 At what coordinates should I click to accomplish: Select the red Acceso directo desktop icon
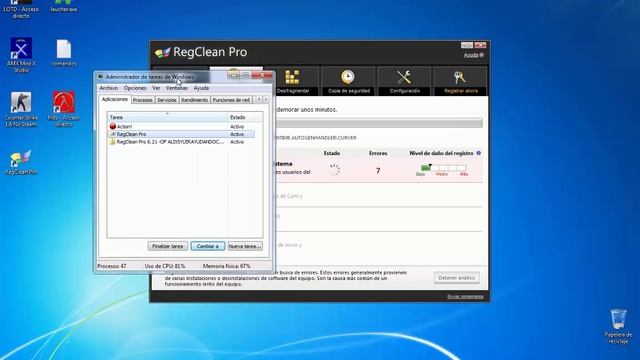tap(64, 109)
